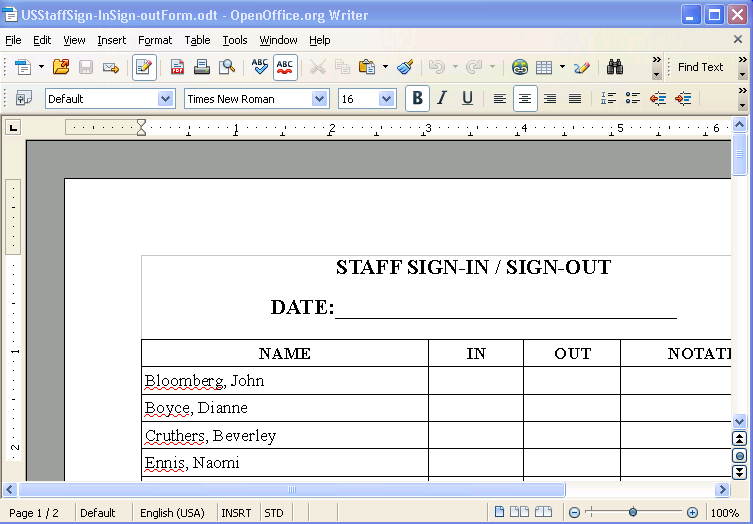Open the font size 16 dropdown
753x524 pixels.
click(x=387, y=98)
